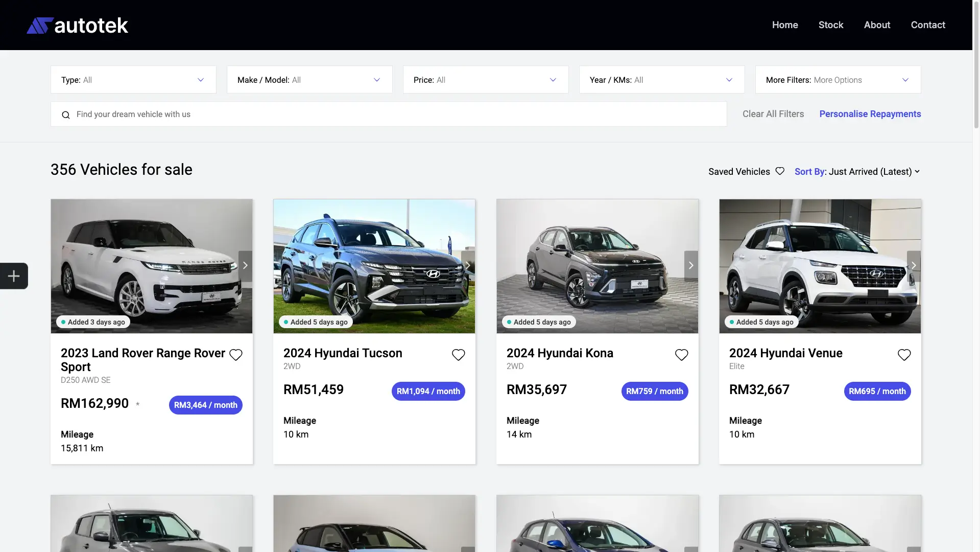Click RM759 / month repayment badge
This screenshot has height=552, width=980.
pyautogui.click(x=655, y=391)
